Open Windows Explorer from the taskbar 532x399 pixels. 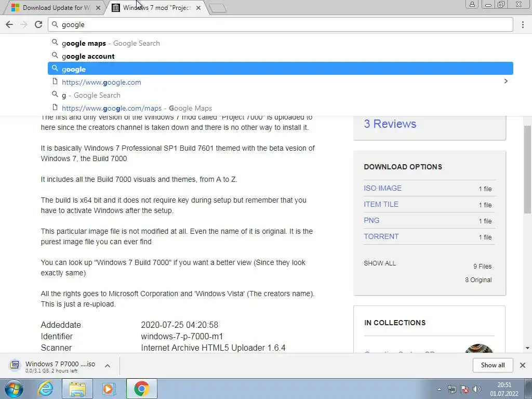(x=77, y=389)
